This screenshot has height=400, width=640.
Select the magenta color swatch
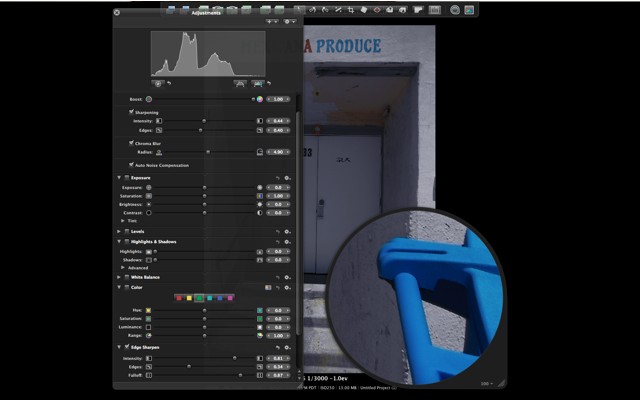[230, 298]
